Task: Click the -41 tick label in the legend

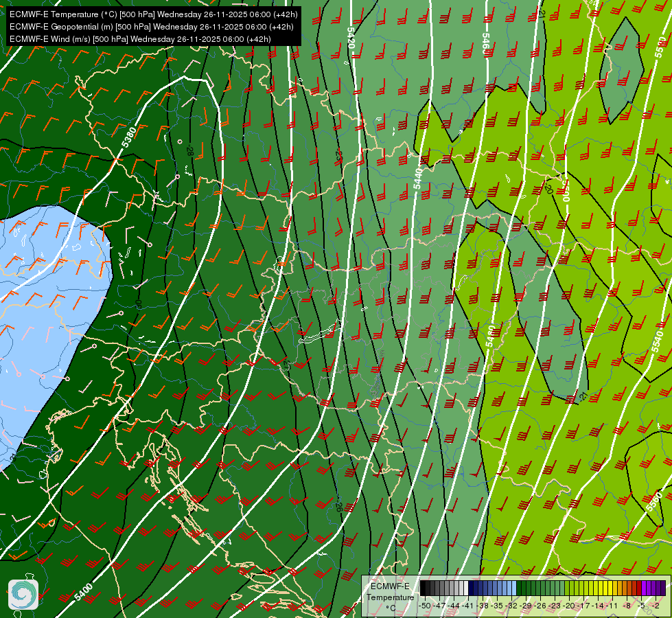Action: (x=467, y=606)
